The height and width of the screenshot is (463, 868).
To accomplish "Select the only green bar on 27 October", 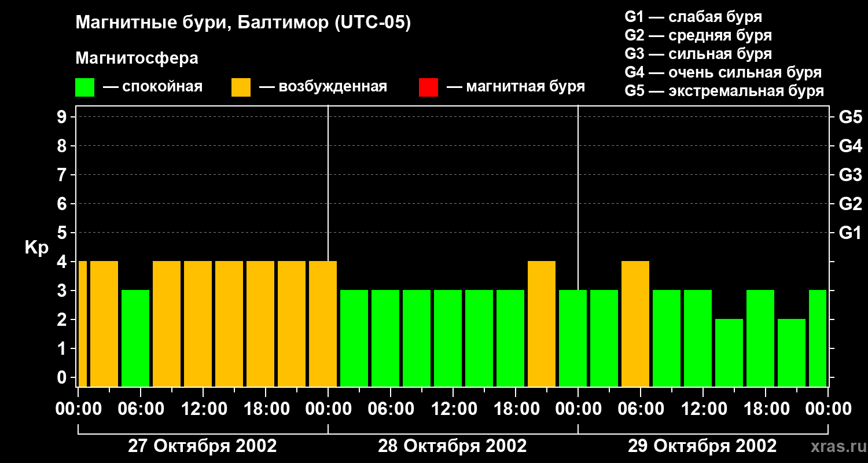I will pos(135,338).
